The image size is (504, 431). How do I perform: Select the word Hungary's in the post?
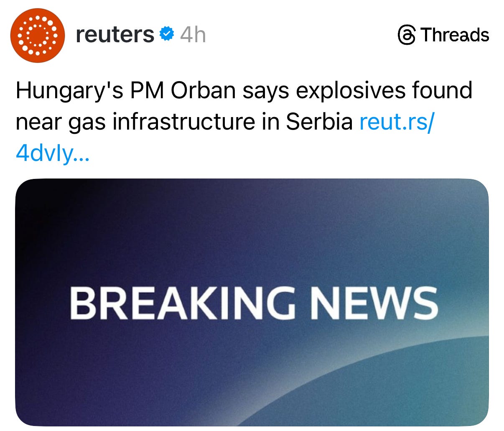pyautogui.click(x=69, y=91)
